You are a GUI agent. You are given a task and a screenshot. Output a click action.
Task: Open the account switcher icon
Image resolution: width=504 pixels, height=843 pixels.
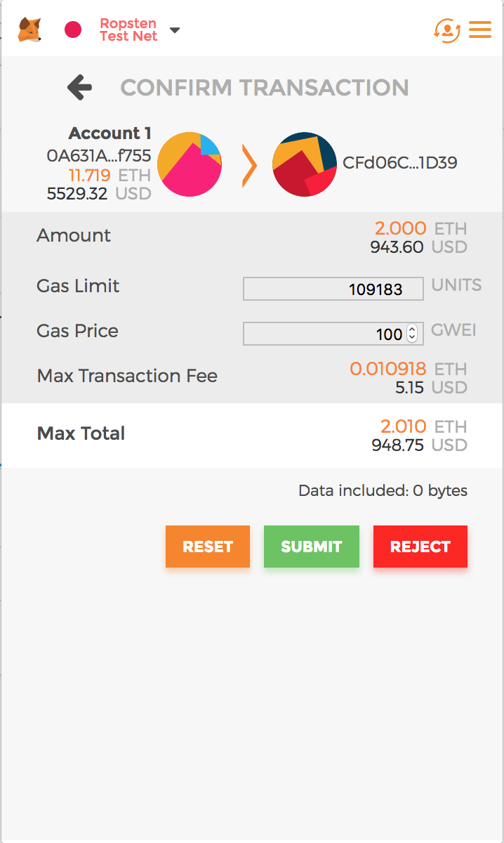click(x=446, y=30)
